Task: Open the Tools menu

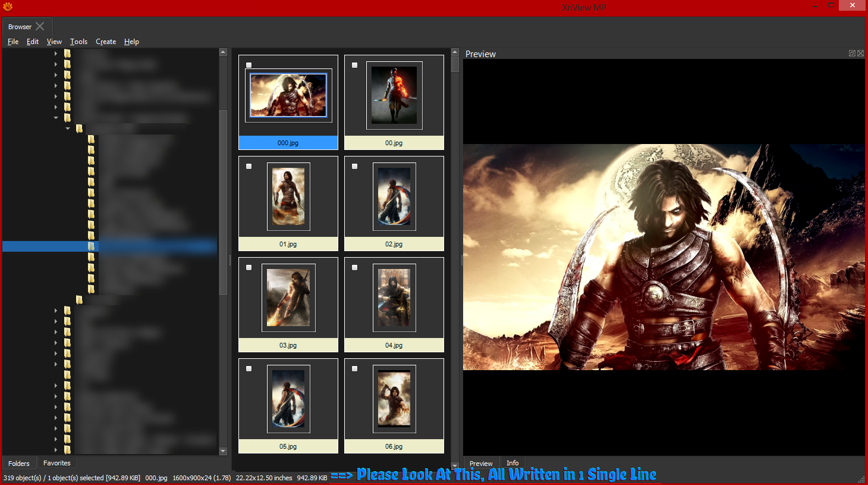Action: tap(78, 42)
